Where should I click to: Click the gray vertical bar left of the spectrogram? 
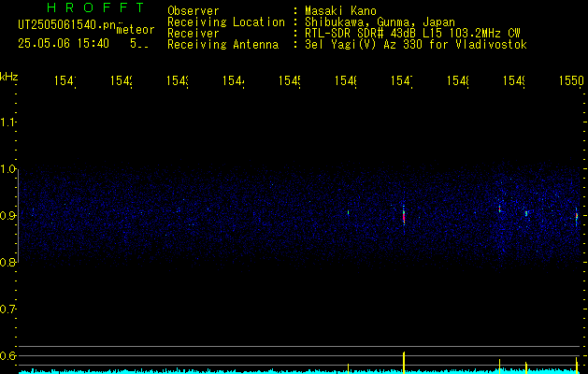click(x=19, y=214)
